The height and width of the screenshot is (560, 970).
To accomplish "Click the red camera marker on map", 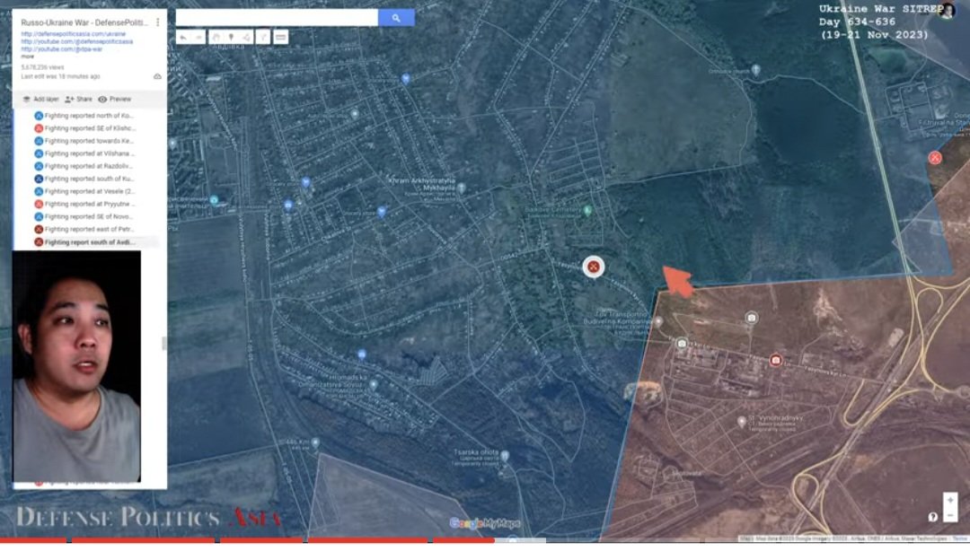I will click(776, 360).
